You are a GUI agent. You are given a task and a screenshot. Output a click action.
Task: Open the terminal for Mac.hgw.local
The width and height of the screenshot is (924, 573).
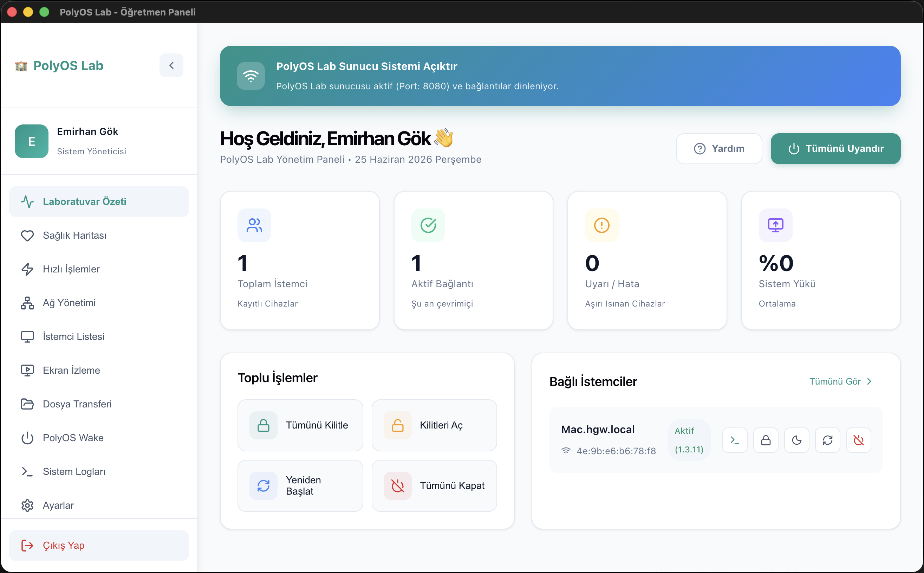[x=735, y=440]
